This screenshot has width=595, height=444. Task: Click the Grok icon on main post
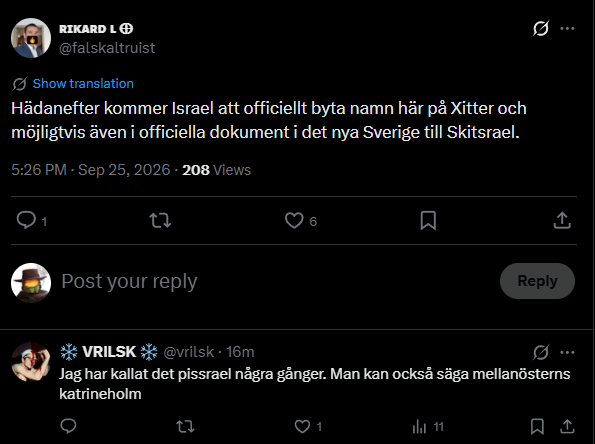(541, 28)
